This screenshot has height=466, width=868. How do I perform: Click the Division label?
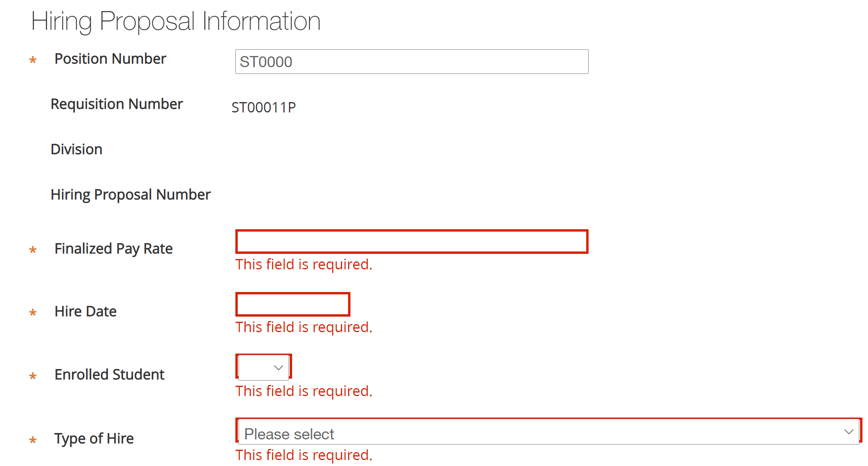point(77,149)
